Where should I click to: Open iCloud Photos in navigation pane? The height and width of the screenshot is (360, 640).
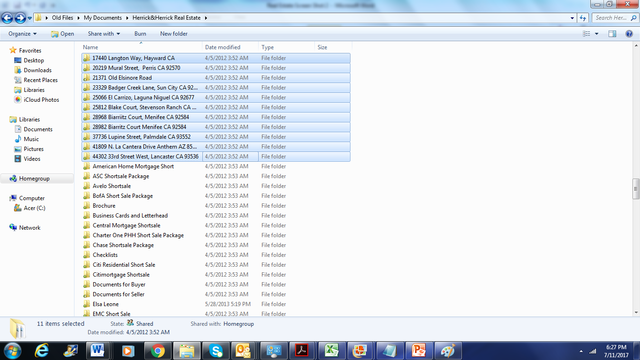41,100
